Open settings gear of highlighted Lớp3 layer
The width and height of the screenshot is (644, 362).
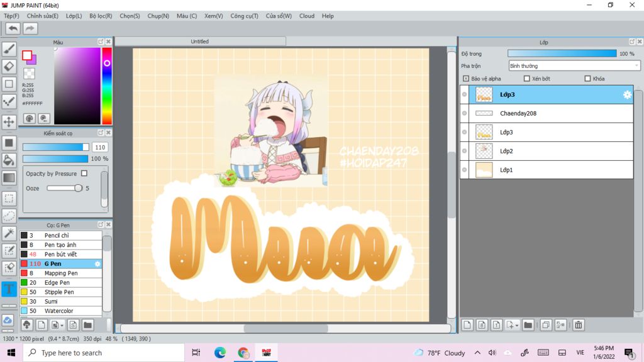(x=627, y=95)
